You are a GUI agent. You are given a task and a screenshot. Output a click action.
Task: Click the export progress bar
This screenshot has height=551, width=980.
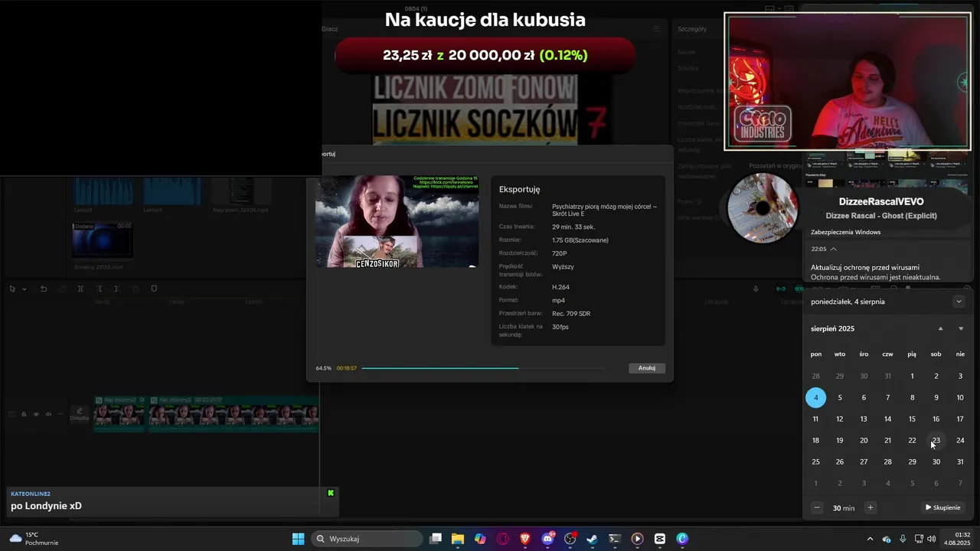click(x=483, y=368)
